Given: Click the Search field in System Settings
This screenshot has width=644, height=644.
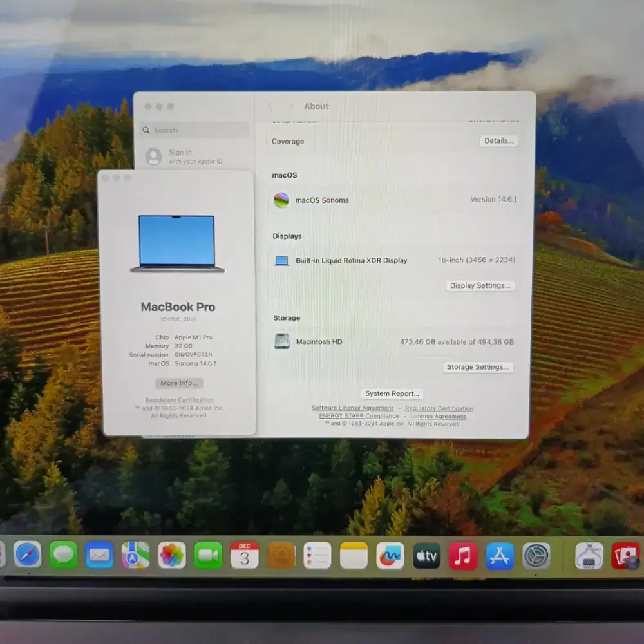Looking at the screenshot, I should click(x=193, y=130).
